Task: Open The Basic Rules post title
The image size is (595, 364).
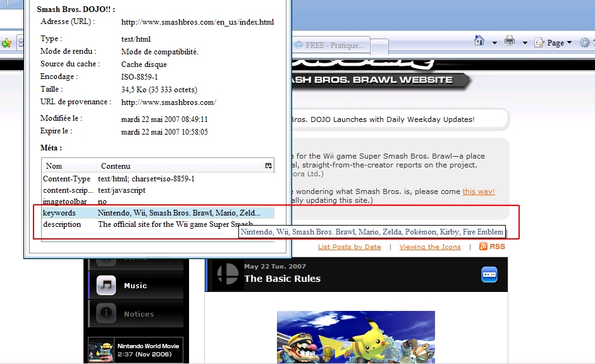Action: pos(282,279)
